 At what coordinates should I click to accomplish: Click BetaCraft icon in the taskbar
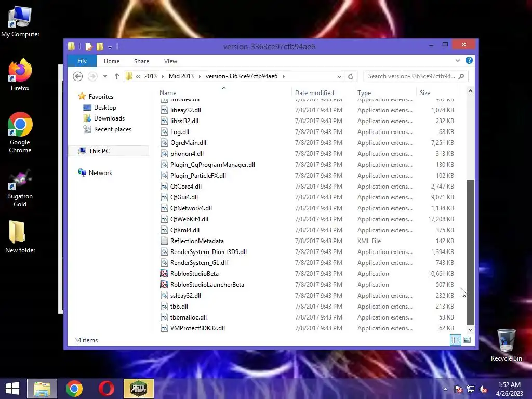(x=138, y=389)
